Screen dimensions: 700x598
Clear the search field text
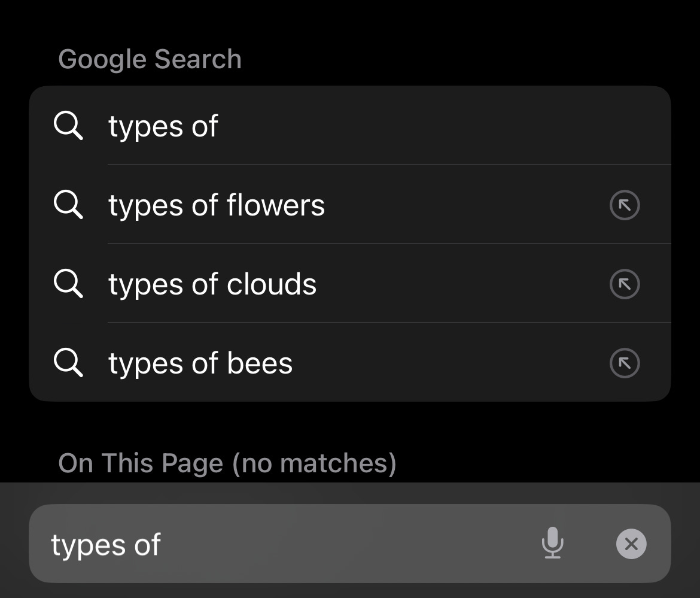coord(631,544)
